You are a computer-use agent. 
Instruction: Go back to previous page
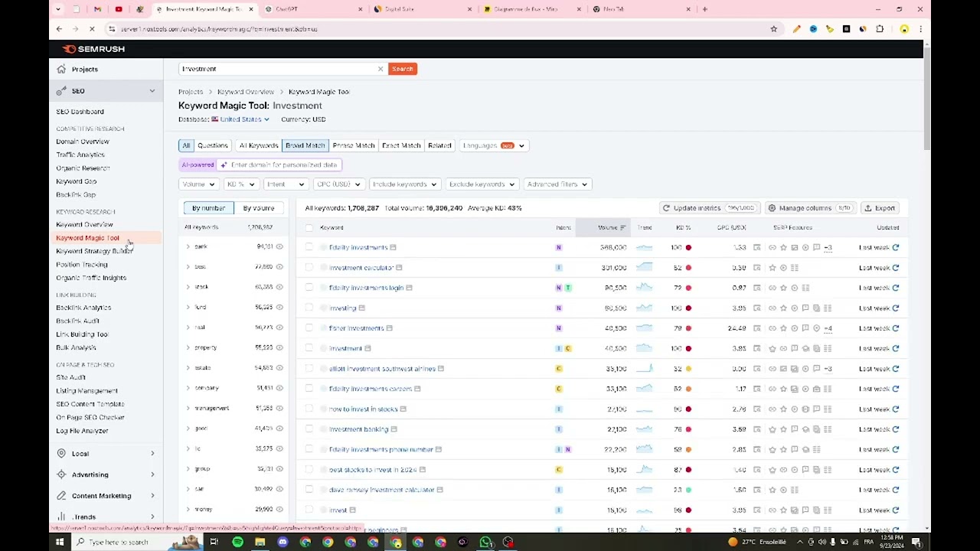(x=59, y=29)
